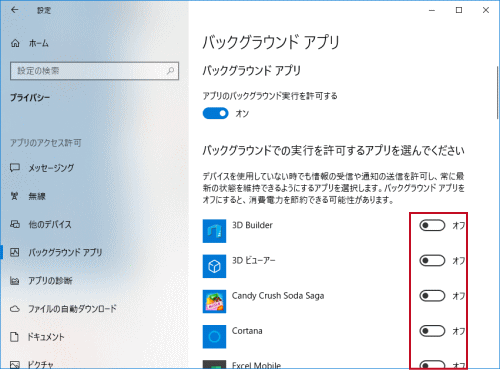Viewport: 500px width, 370px height.
Task: Click the vertical scrollbar on the right
Action: [x=497, y=93]
